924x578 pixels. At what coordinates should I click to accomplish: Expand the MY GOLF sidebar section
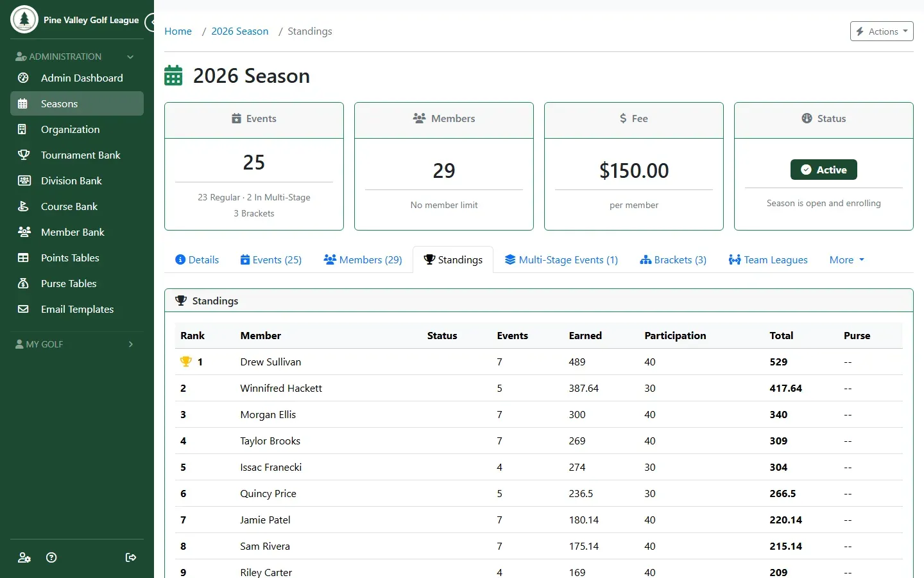click(77, 344)
